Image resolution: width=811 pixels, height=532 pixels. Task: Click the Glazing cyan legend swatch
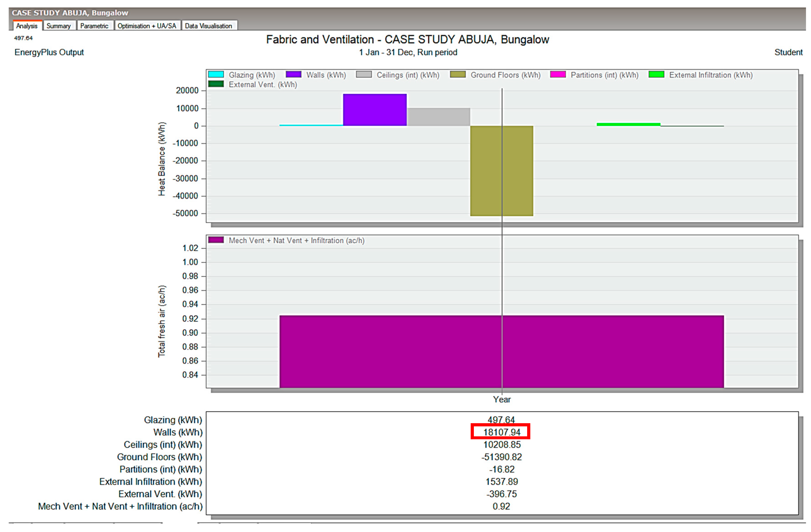point(216,75)
